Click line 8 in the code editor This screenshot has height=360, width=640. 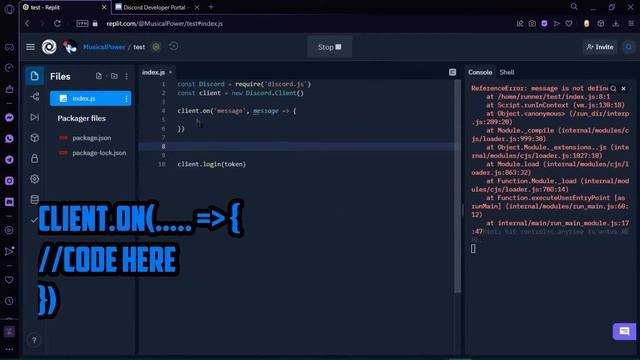coord(296,146)
